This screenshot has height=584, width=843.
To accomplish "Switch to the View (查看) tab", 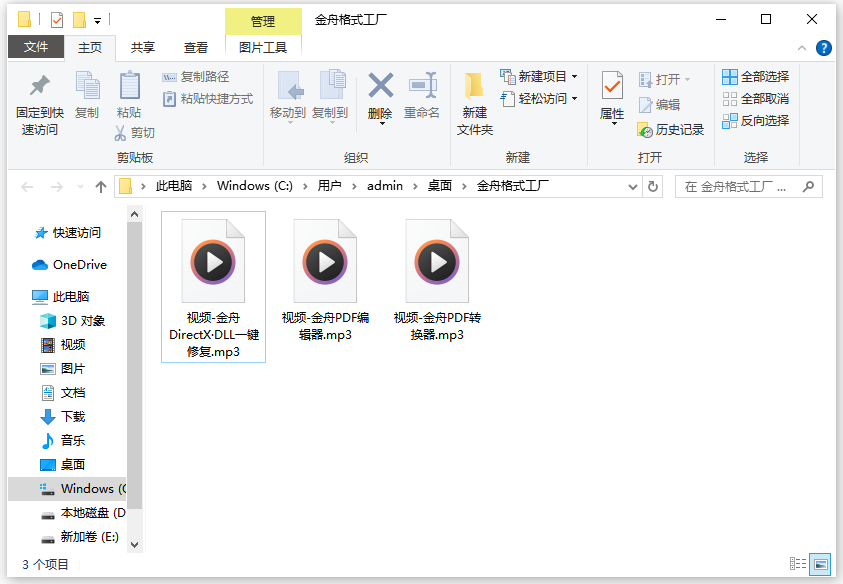I will [196, 47].
